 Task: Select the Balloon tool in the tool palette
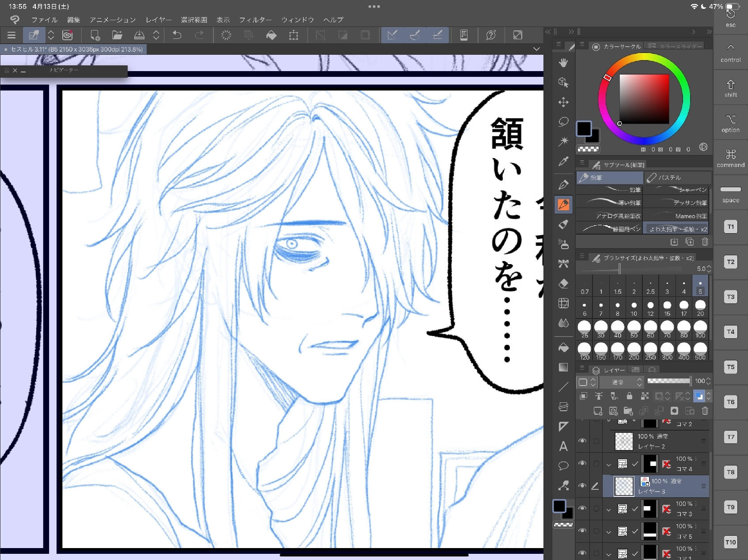click(x=563, y=465)
